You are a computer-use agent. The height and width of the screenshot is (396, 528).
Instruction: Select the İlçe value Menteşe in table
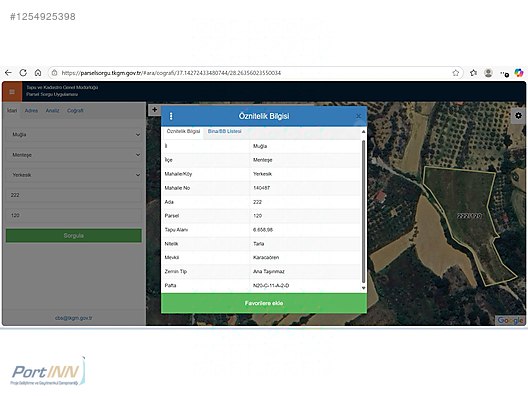[x=263, y=160]
